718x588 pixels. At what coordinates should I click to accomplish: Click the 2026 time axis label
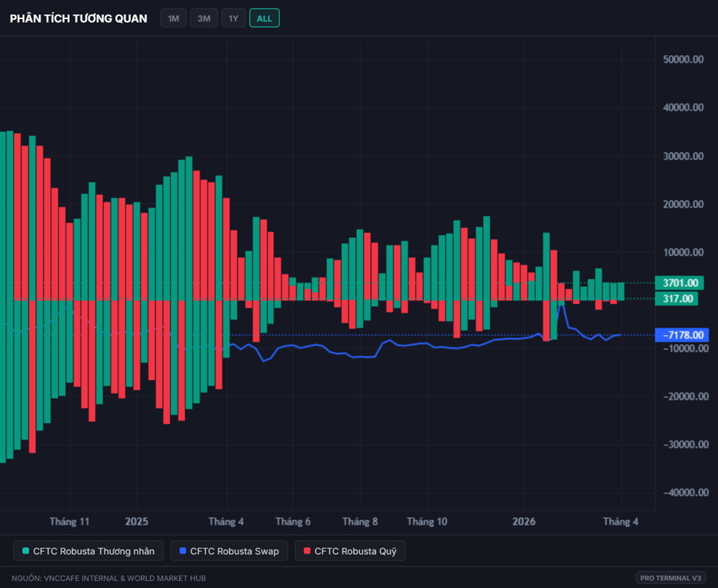(524, 522)
